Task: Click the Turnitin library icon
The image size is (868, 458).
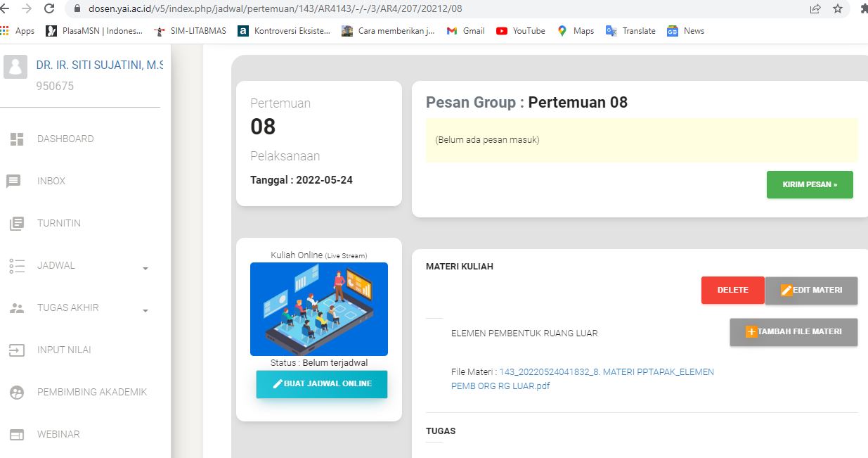Action: click(x=16, y=224)
